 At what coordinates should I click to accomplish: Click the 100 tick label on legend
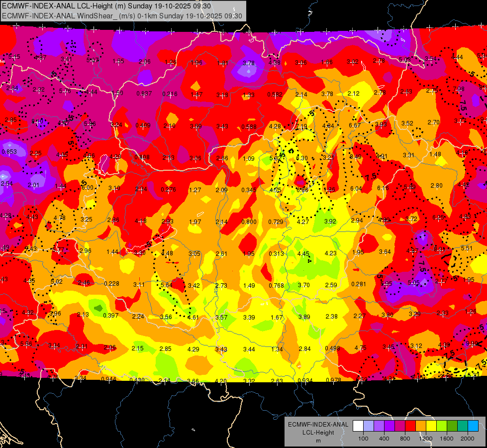[364, 439]
